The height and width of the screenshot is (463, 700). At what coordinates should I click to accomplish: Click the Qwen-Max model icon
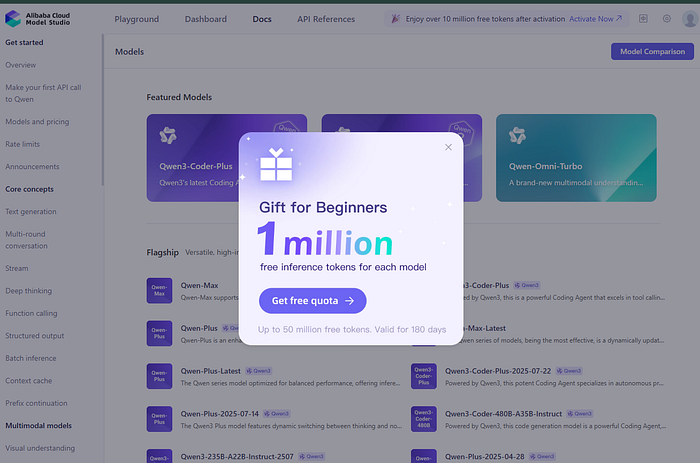click(x=159, y=291)
